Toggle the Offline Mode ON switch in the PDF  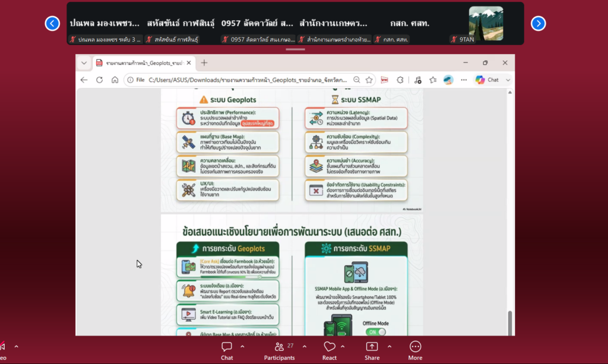[375, 332]
